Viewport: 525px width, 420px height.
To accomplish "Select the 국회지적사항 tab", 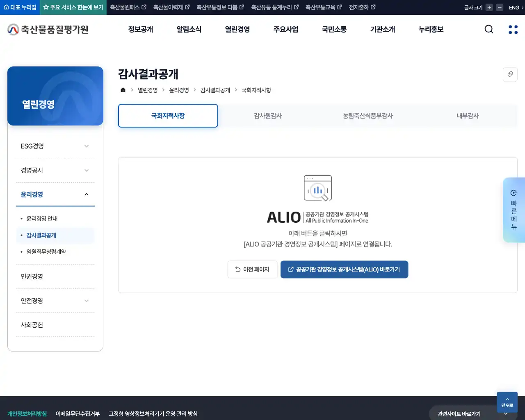I will click(x=168, y=116).
